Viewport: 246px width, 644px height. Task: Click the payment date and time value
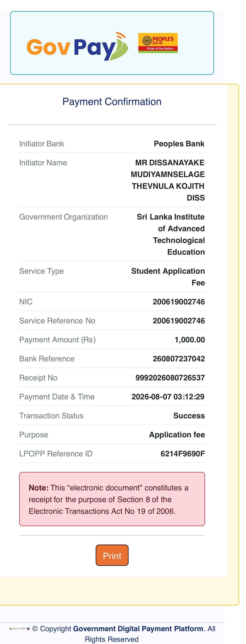tap(168, 397)
